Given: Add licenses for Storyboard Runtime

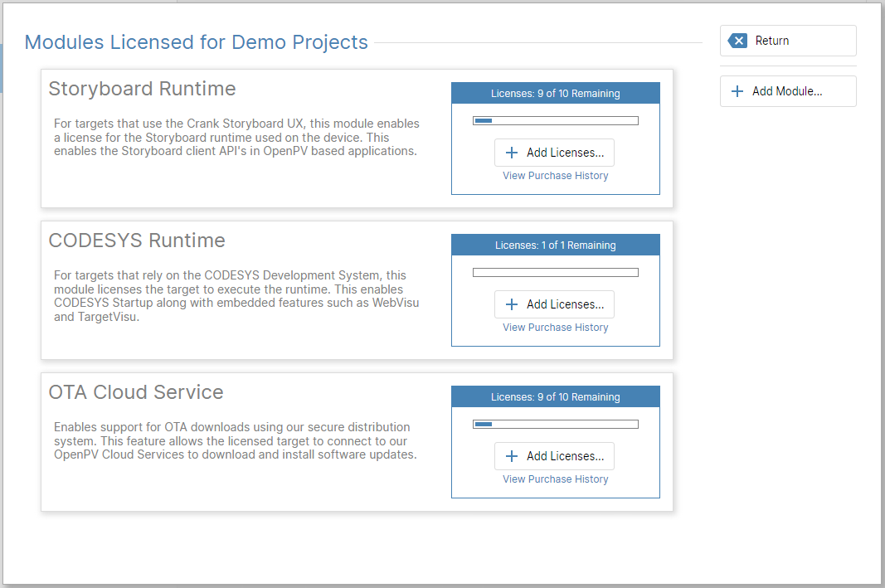Looking at the screenshot, I should click(x=554, y=153).
